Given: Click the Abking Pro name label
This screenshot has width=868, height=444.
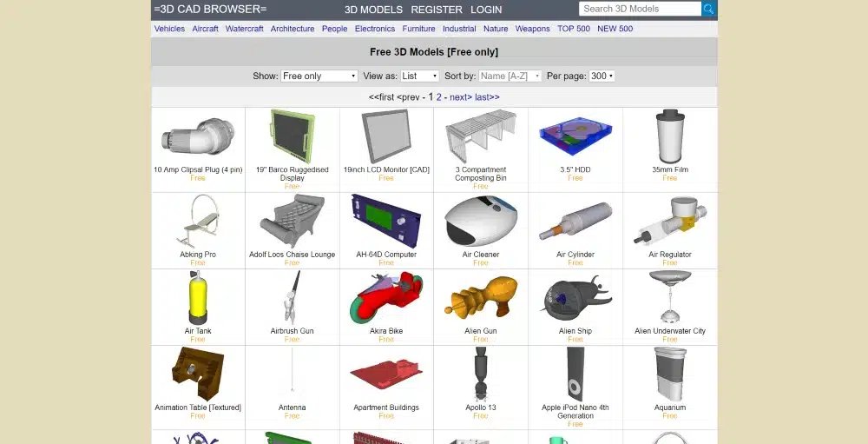Looking at the screenshot, I should 198,255.
